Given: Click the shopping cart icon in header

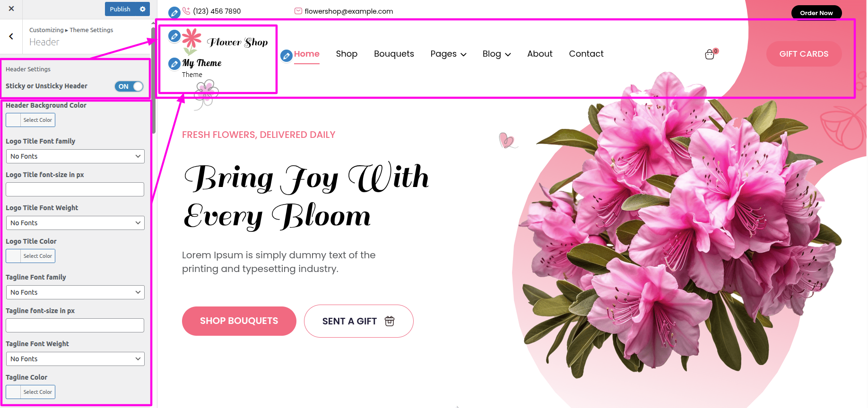Looking at the screenshot, I should click(x=710, y=55).
